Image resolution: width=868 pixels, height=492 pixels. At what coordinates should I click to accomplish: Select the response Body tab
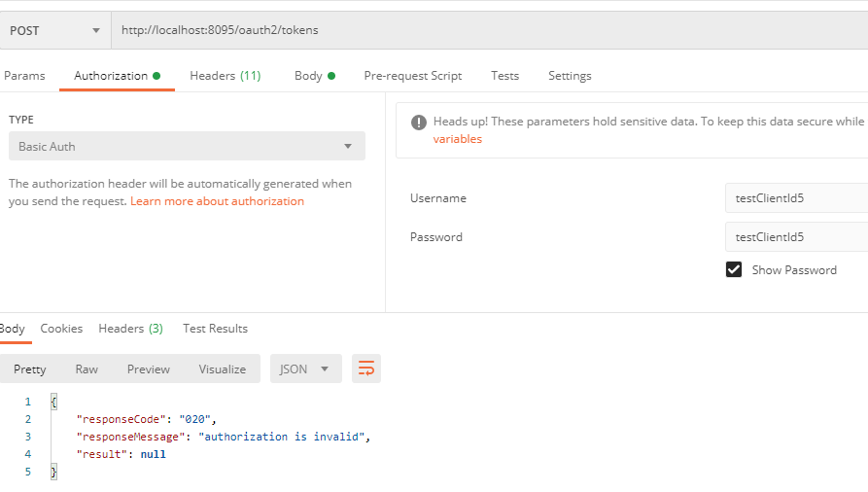click(13, 329)
